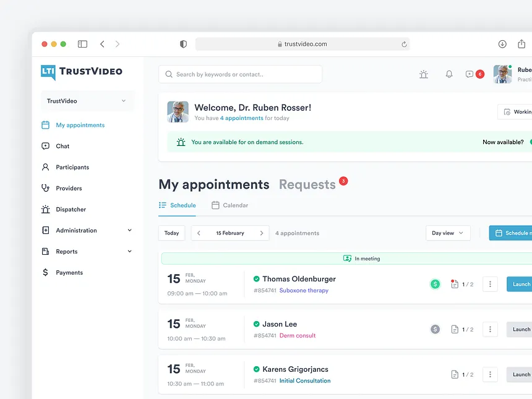Open chat messages icon with badge 6

470,74
